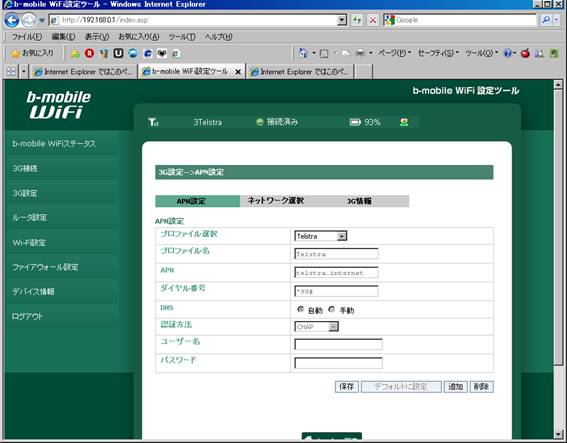
Task: Expand the address bar history dropdown
Action: click(x=342, y=20)
